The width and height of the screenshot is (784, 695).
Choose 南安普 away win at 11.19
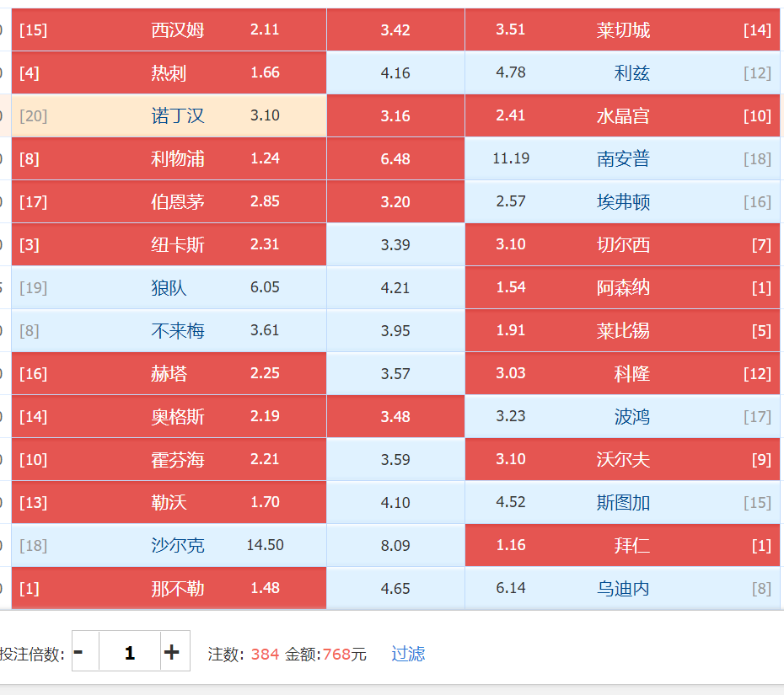pyautogui.click(x=622, y=159)
